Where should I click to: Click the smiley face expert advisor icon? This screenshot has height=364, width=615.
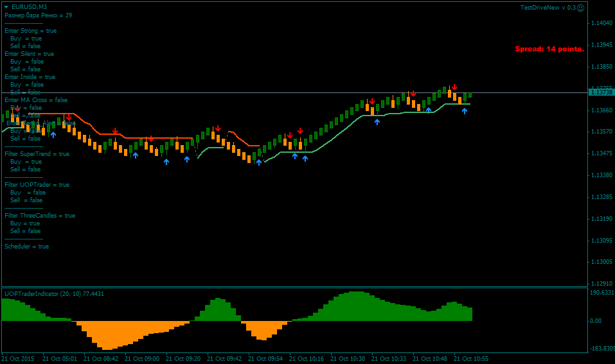pos(580,8)
